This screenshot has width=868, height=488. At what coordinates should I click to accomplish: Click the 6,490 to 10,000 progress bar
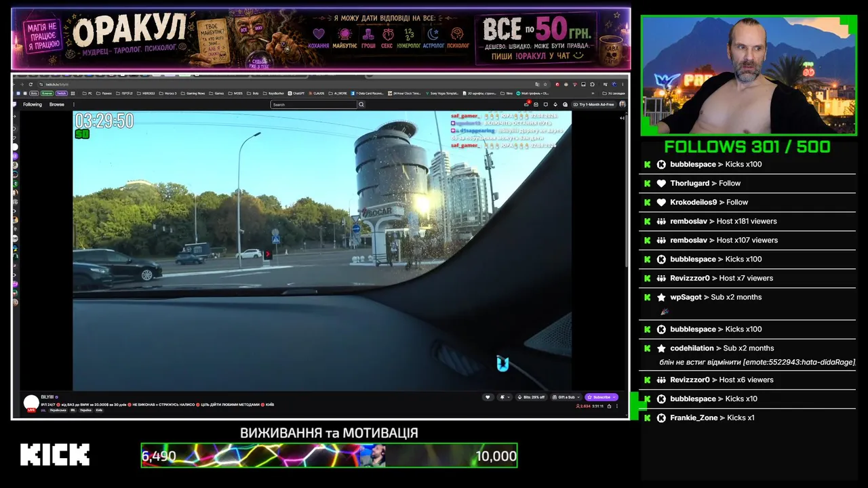pyautogui.click(x=329, y=455)
